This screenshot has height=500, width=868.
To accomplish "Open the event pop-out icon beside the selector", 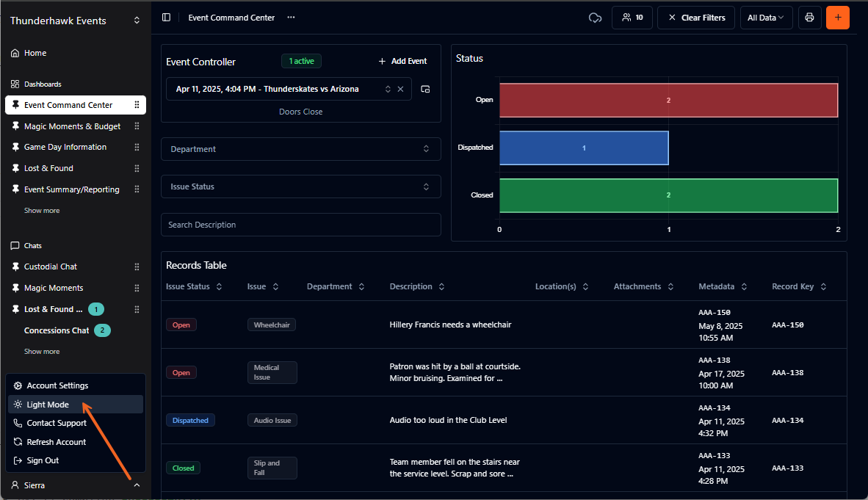I will click(x=425, y=89).
